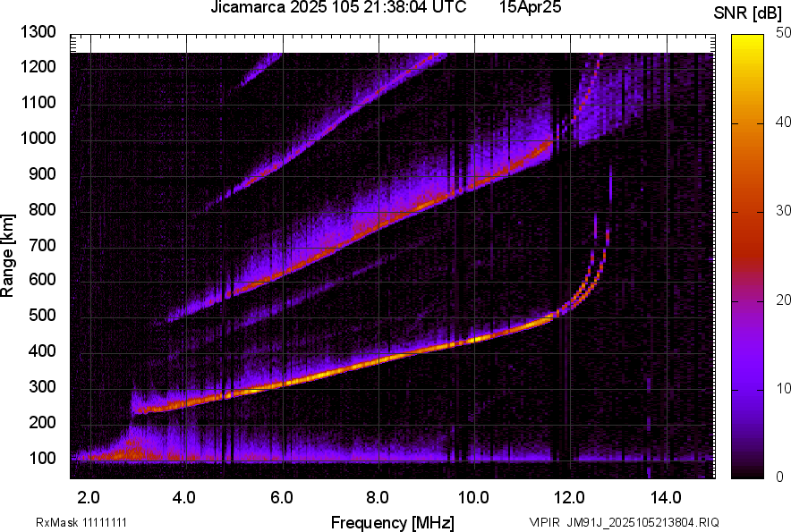Click the Range [km] axis label
Image resolution: width=791 pixels, height=532 pixels.
(8, 257)
